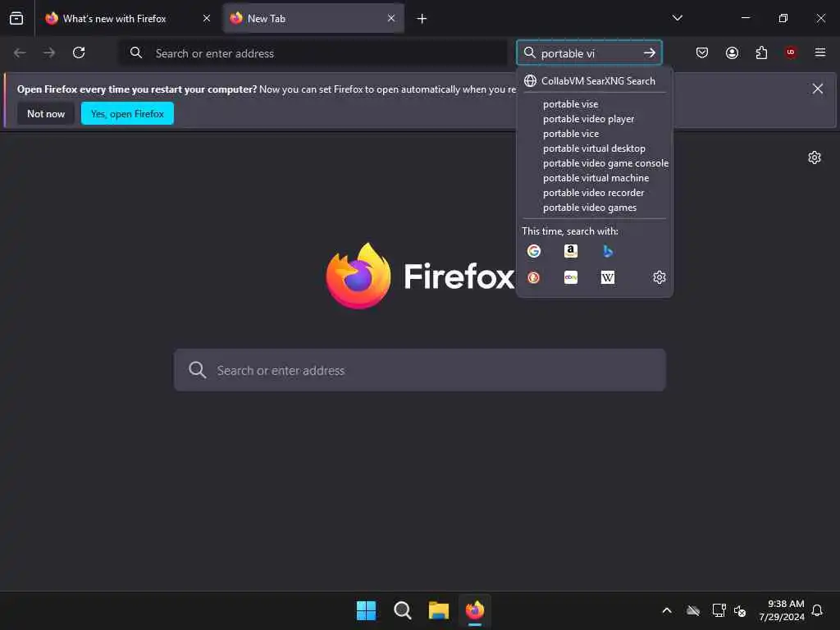Open the Firefox application menu
Screen dimensions: 840x630
point(820,52)
